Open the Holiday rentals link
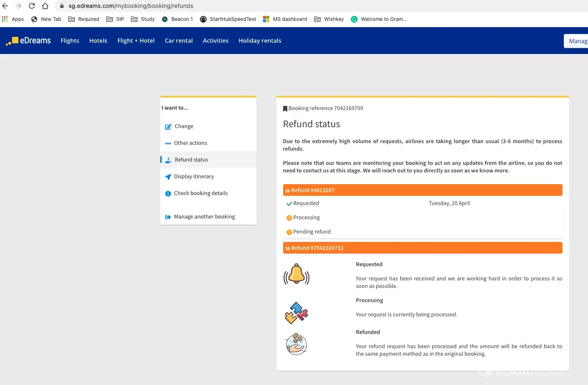 coord(260,41)
